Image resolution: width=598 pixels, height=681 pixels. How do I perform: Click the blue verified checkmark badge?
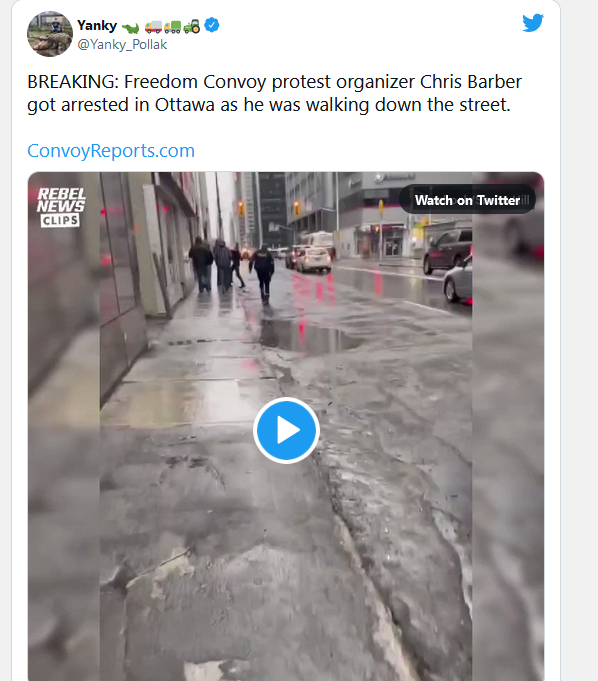[x=211, y=25]
